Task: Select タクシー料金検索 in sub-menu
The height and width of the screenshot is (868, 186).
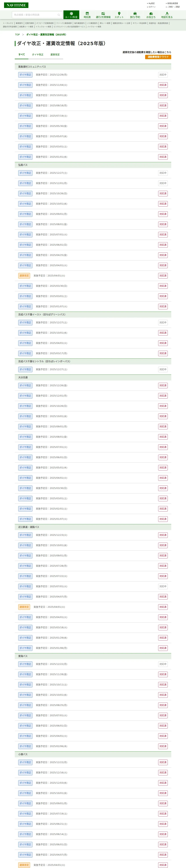Action: click(139, 23)
